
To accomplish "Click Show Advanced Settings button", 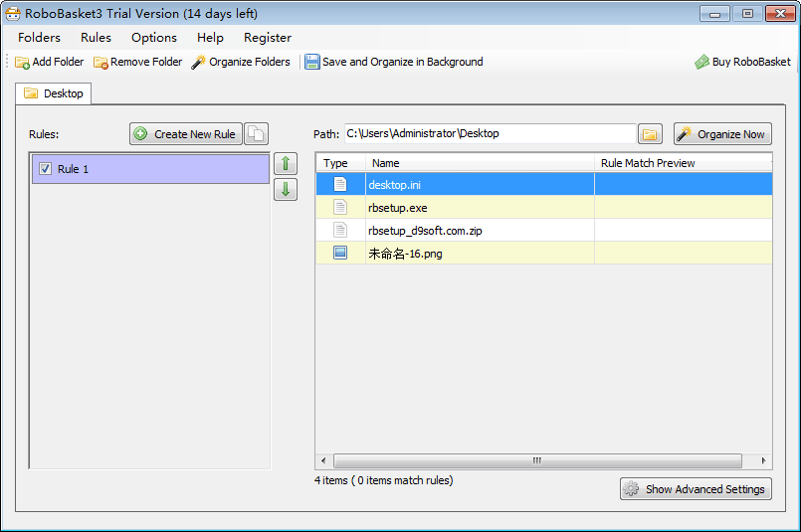I will click(x=696, y=489).
